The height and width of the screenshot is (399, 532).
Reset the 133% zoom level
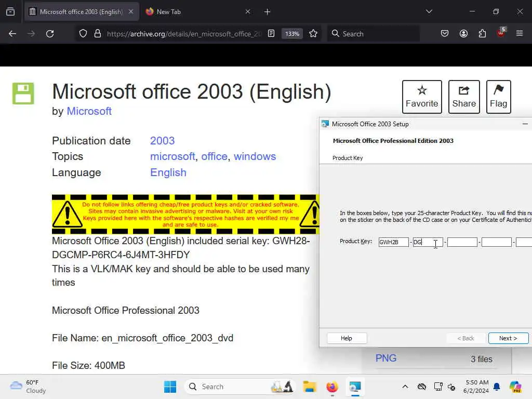(x=292, y=34)
